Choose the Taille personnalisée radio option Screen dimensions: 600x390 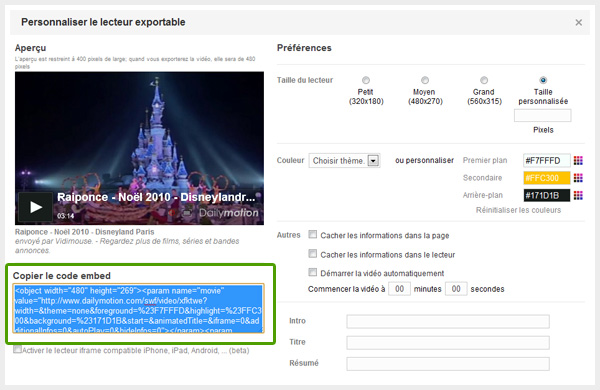click(543, 80)
